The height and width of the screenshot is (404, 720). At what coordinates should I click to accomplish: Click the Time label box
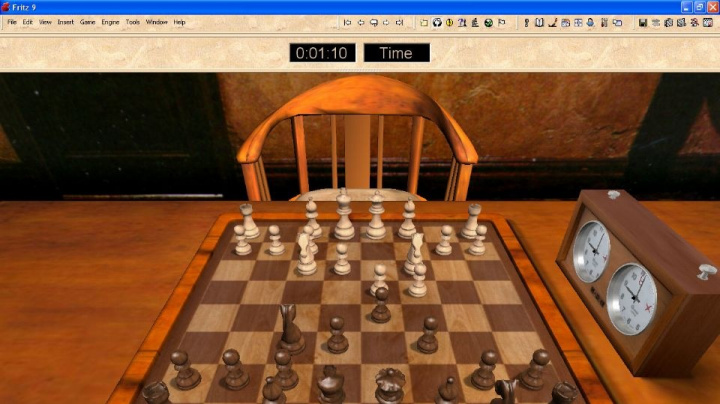point(397,53)
